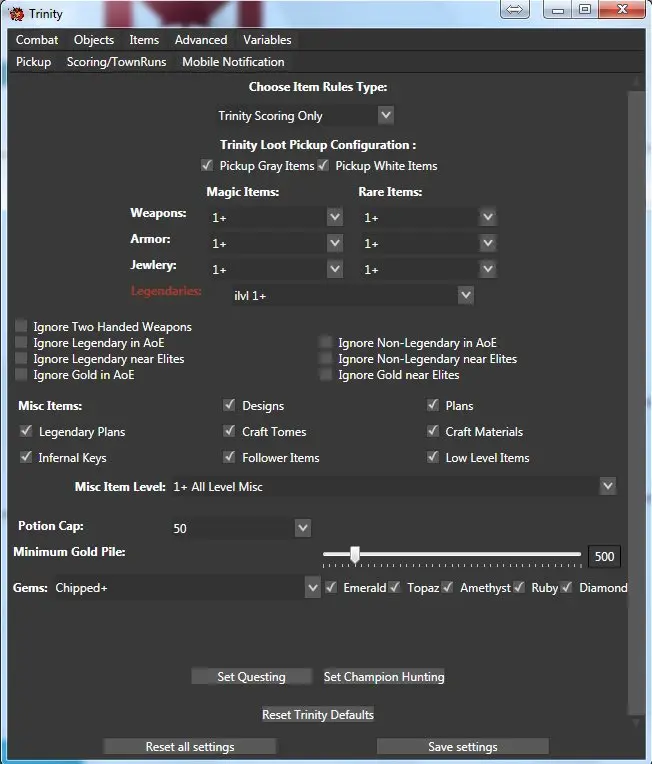The height and width of the screenshot is (764, 652).
Task: Toggle the Infernal Keys checkbox
Action: pos(26,458)
